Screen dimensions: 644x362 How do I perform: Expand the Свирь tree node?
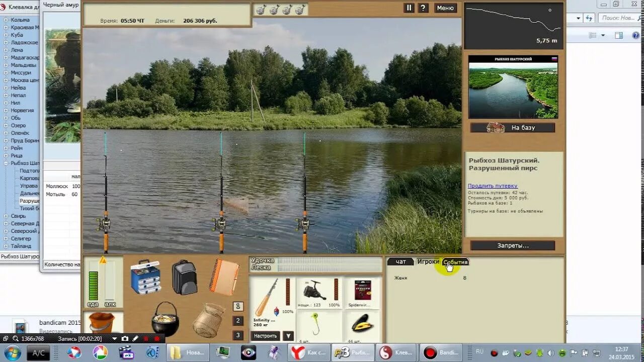tap(7, 216)
